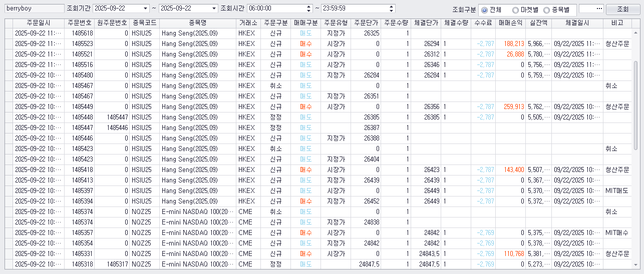Decrease the start time 06:00:00 with down arrow
This screenshot has width=644, height=274.
point(308,10)
